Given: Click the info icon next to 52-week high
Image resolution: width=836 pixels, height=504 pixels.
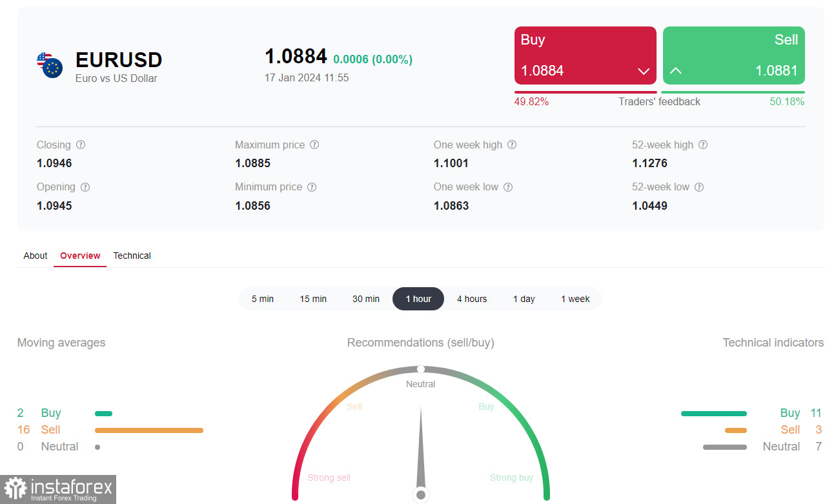Looking at the screenshot, I should (703, 145).
